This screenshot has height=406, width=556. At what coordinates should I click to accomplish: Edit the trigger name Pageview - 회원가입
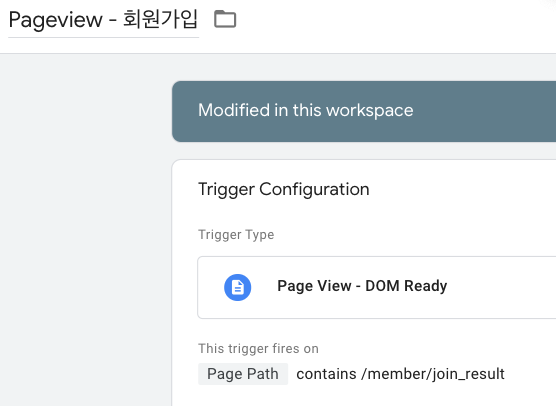[103, 20]
